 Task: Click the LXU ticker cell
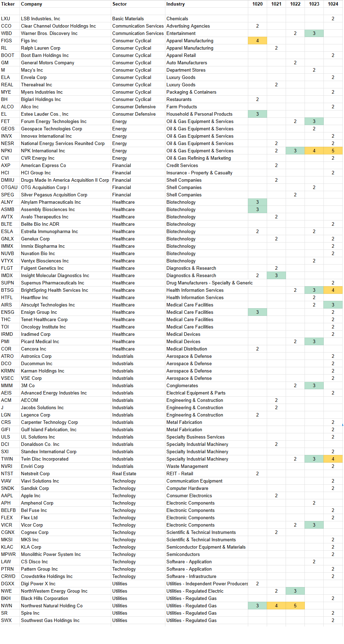pyautogui.click(x=10, y=19)
